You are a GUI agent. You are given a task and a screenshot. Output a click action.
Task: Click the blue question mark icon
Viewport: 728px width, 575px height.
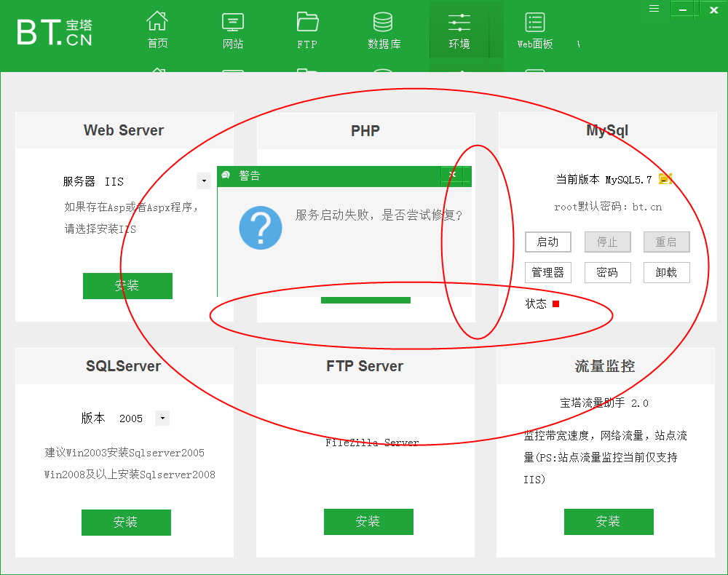261,228
